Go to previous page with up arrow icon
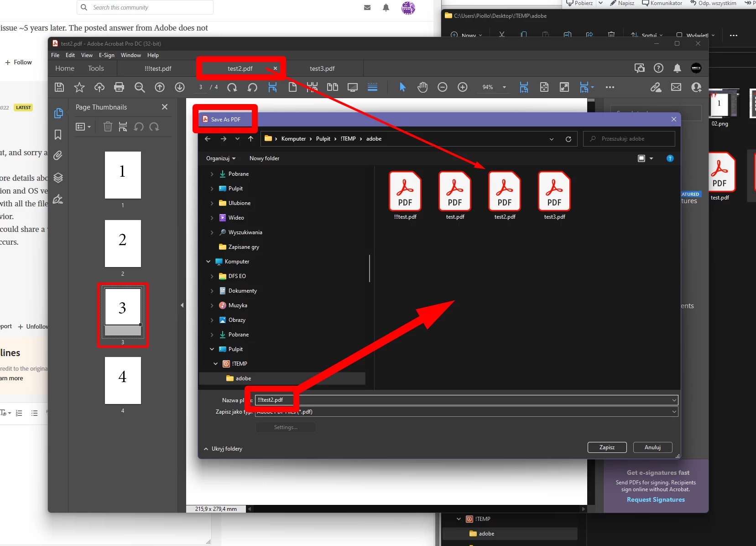The width and height of the screenshot is (756, 546). click(x=160, y=87)
